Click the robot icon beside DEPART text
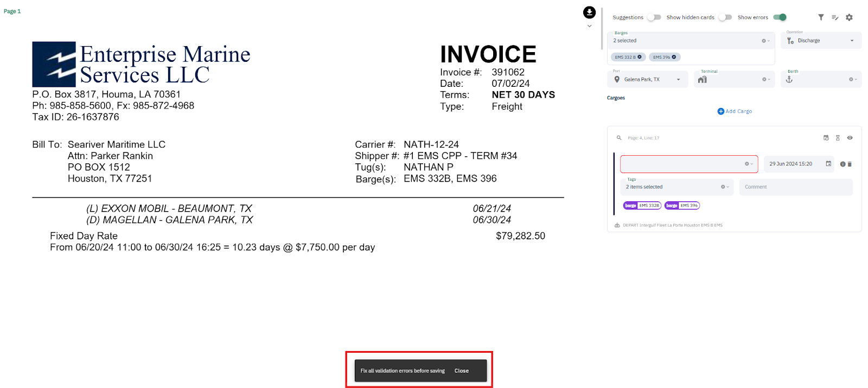Screen dimensions: 868x388 click(617, 225)
